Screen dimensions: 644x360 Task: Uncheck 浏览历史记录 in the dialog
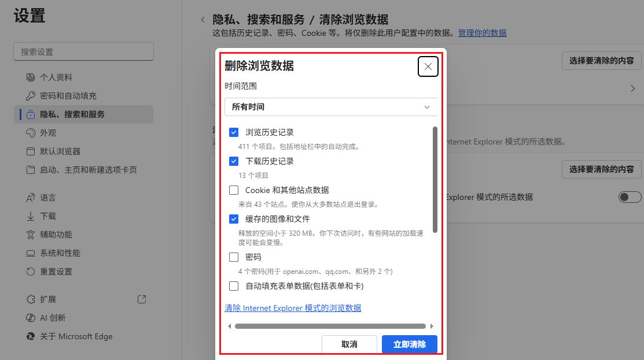pyautogui.click(x=234, y=132)
